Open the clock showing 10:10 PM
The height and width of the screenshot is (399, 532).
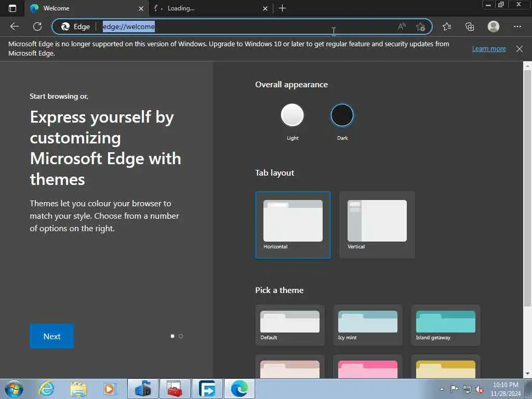tap(506, 389)
